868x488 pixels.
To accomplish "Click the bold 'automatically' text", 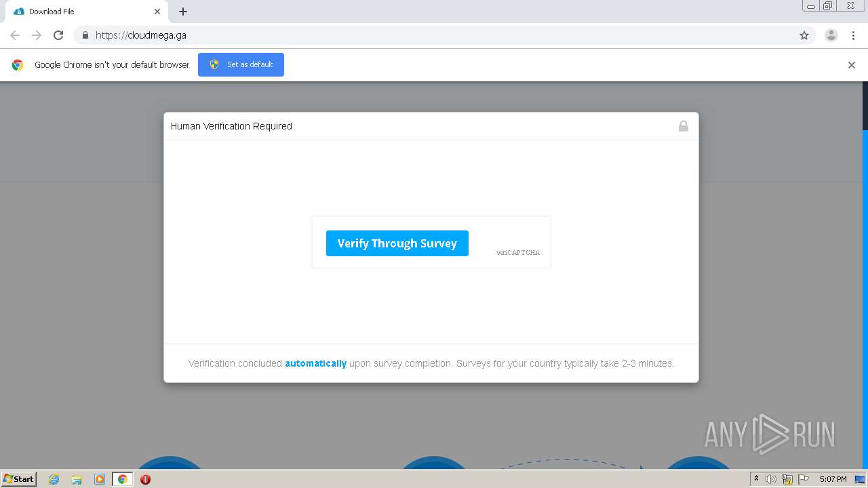I will 315,363.
